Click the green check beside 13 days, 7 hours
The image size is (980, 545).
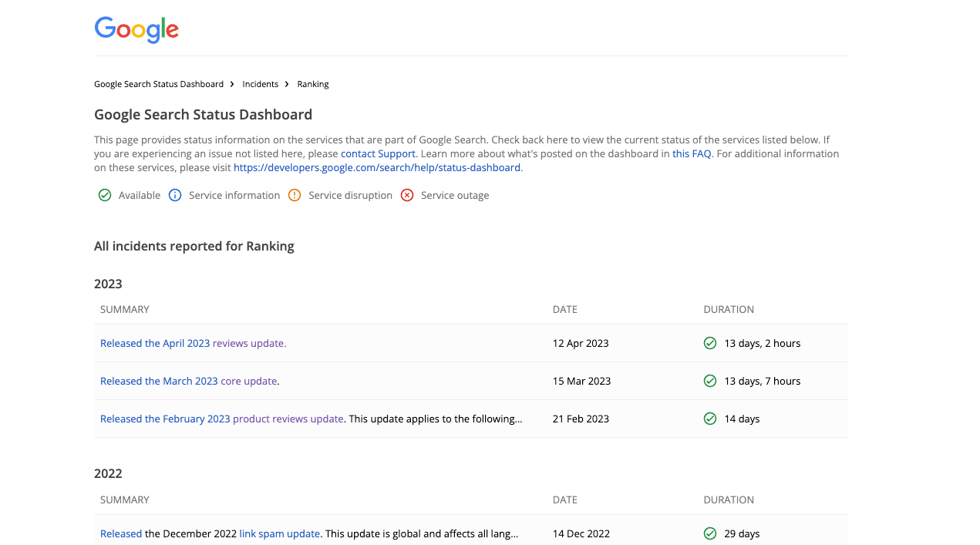[x=709, y=380]
